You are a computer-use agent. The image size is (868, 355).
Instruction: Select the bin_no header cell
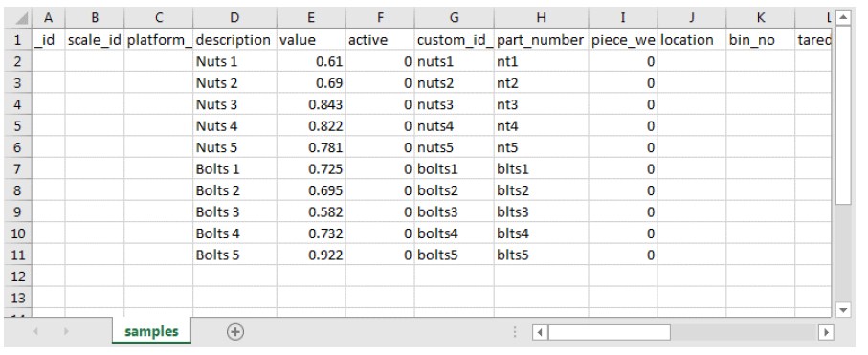coord(761,40)
